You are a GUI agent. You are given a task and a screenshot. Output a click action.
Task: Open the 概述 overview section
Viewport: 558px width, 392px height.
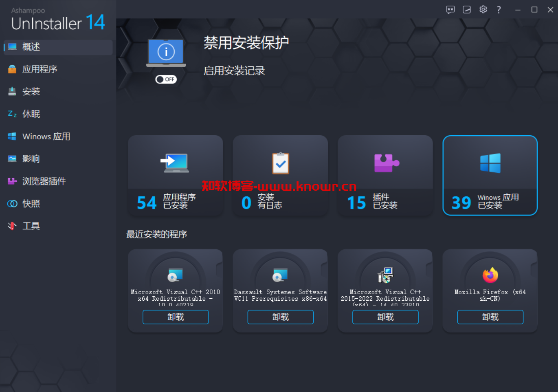58,47
